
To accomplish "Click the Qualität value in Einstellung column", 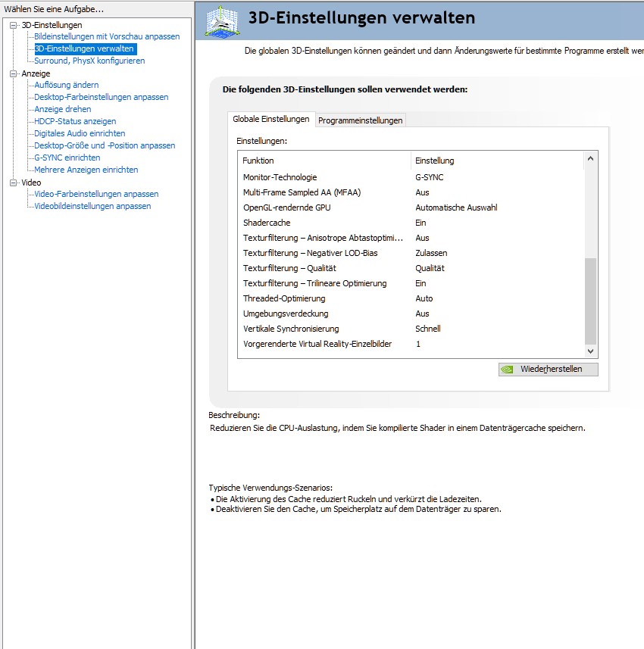I will (430, 268).
